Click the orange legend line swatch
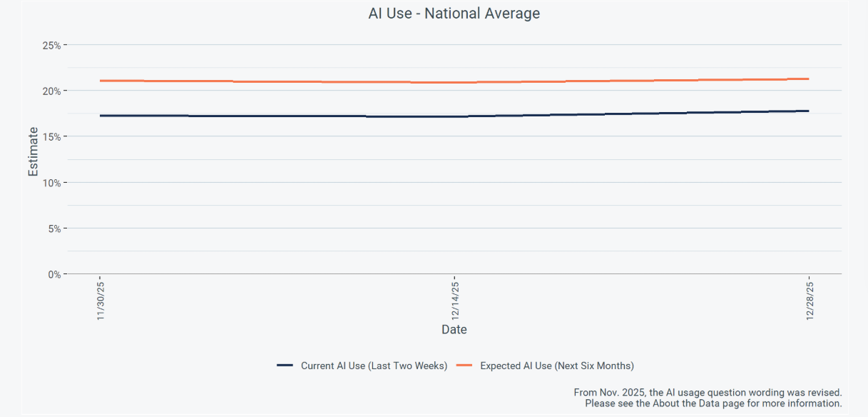 tap(464, 366)
